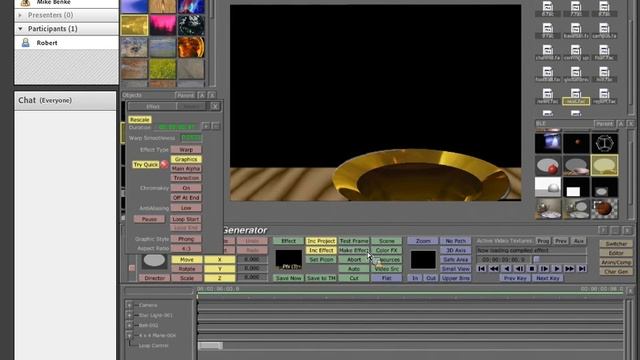Enable the Rescale option
Screen dimensions: 640x360
[140, 120]
